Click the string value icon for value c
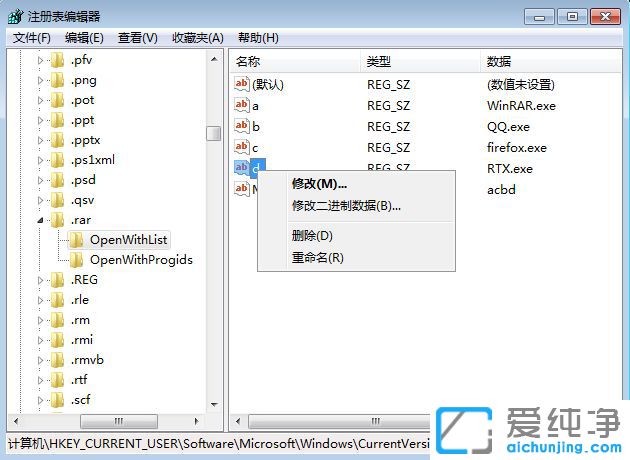Screen dimensions: 630x460 click(x=242, y=147)
